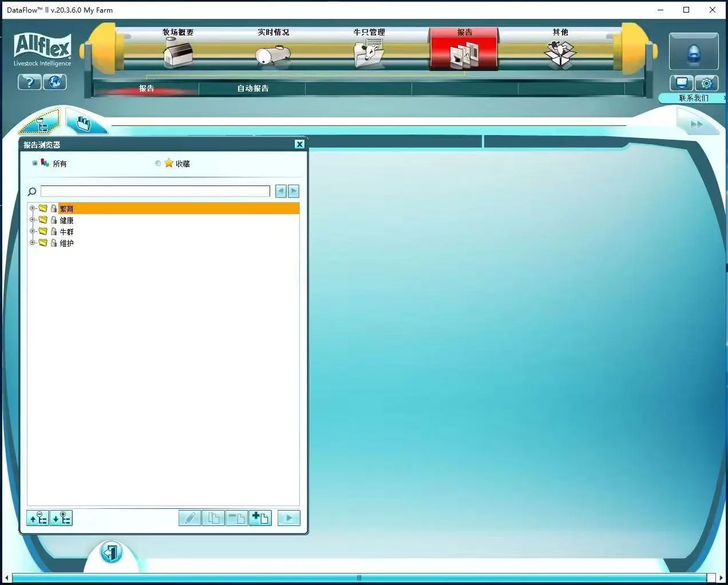728x585 pixels.
Task: Click the copy report icon
Action: pyautogui.click(x=213, y=518)
